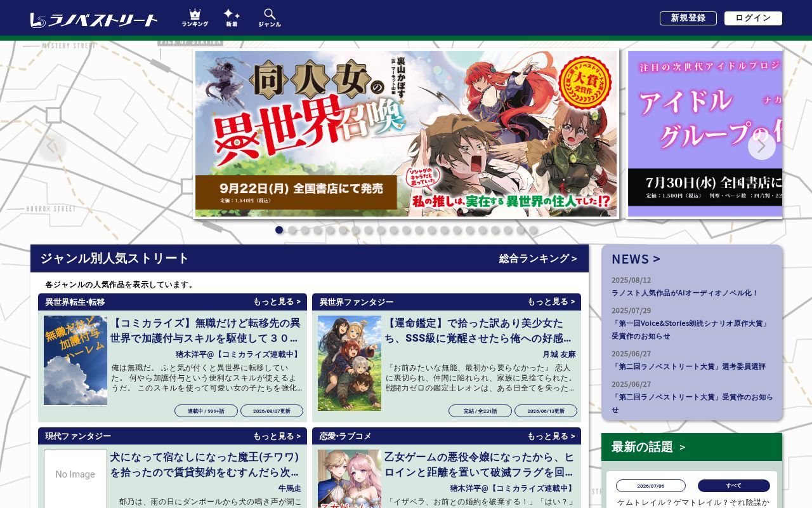Open the ケムトレイル？ゲマトレイル？ topic text
The image size is (812, 508).
tap(694, 502)
